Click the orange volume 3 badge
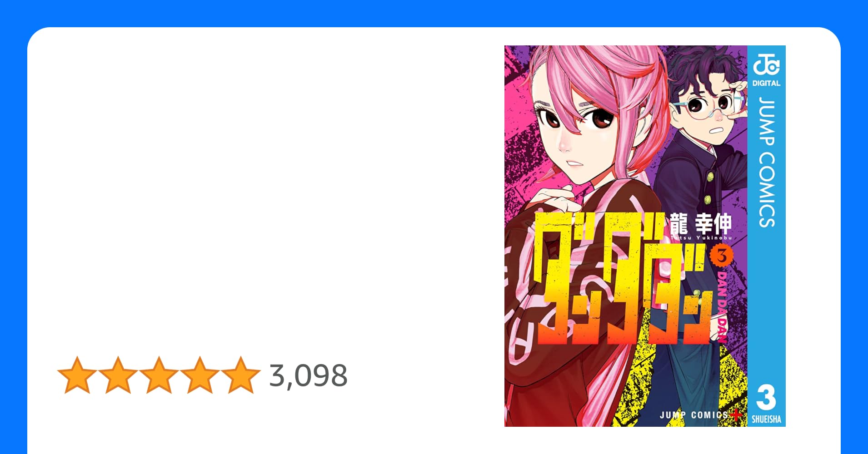Viewport: 868px width, 454px height. 722,256
